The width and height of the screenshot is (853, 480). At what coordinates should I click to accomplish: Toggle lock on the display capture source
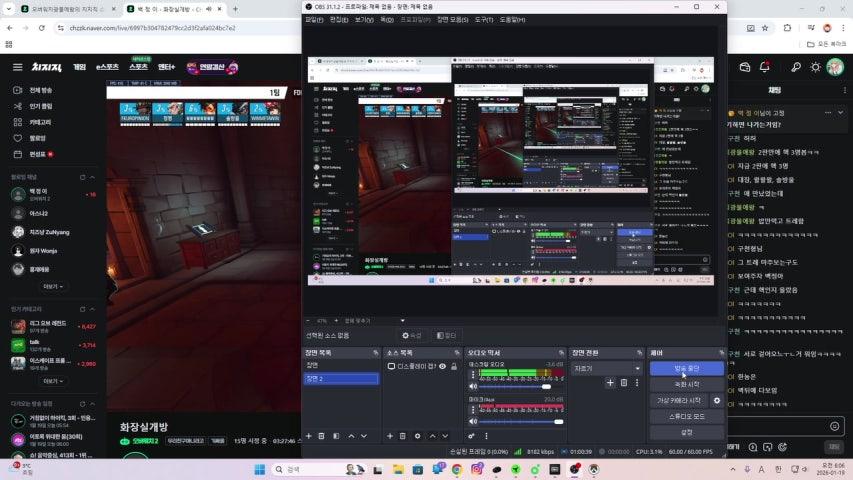click(x=454, y=366)
